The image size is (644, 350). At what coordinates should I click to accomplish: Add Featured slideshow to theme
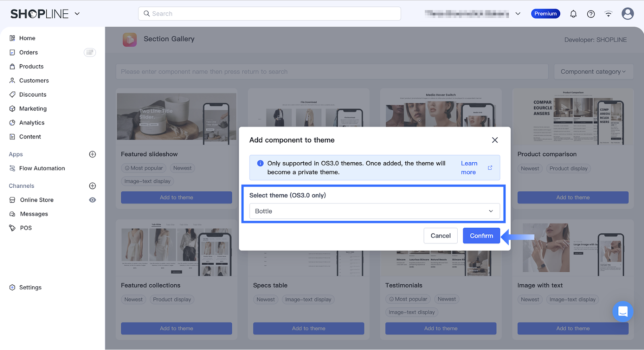[176, 197]
